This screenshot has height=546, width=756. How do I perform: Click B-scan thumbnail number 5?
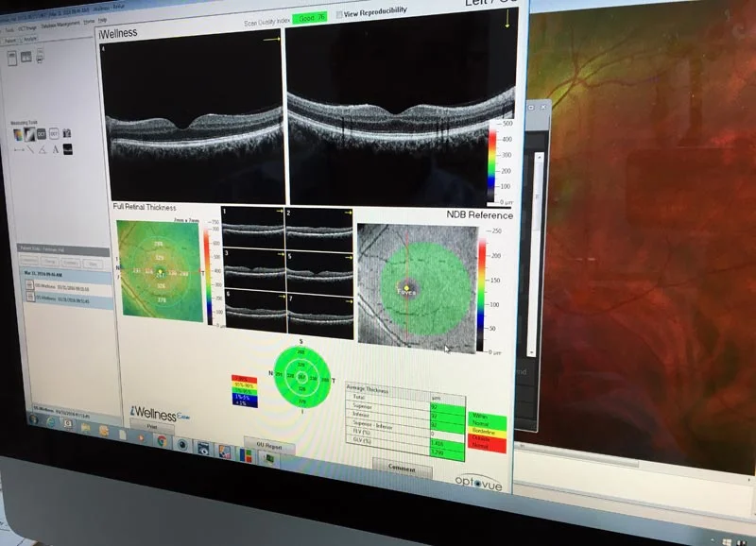319,273
